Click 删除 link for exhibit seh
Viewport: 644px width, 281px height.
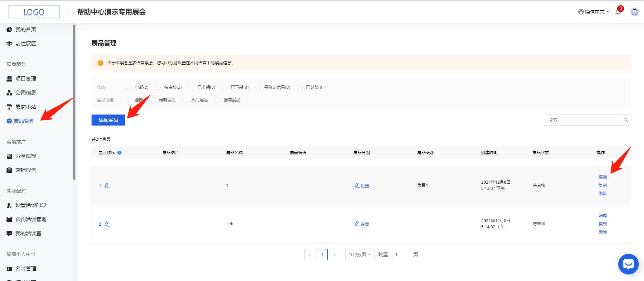pos(602,232)
